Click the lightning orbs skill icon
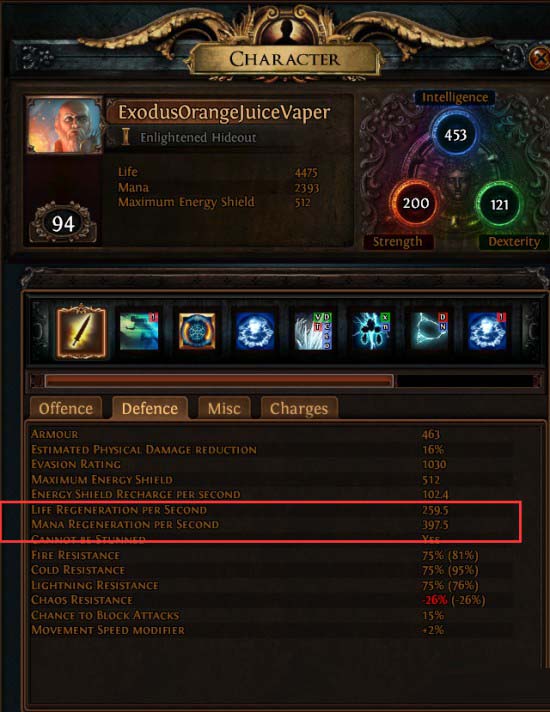Screen dimensions: 550x712 372,331
